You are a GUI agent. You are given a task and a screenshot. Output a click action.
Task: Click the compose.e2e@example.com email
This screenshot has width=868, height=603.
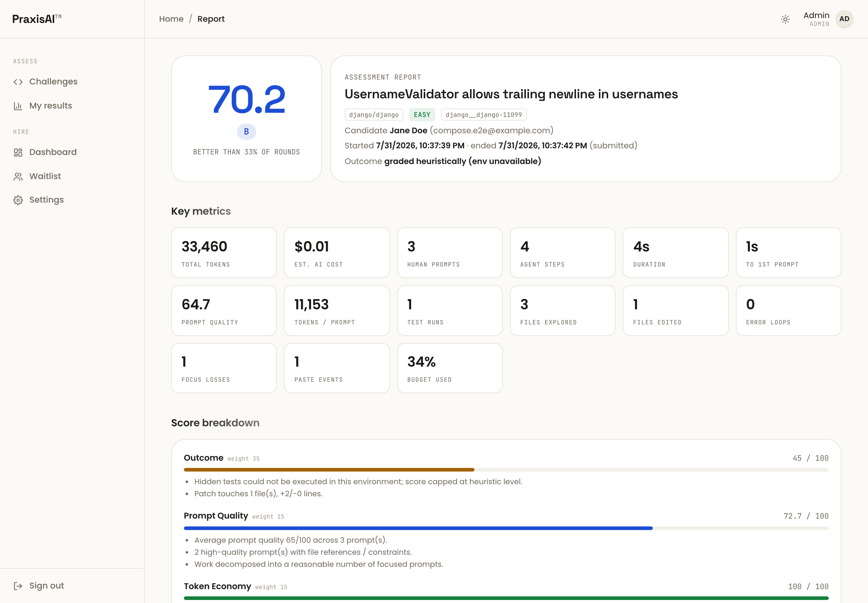tap(491, 130)
